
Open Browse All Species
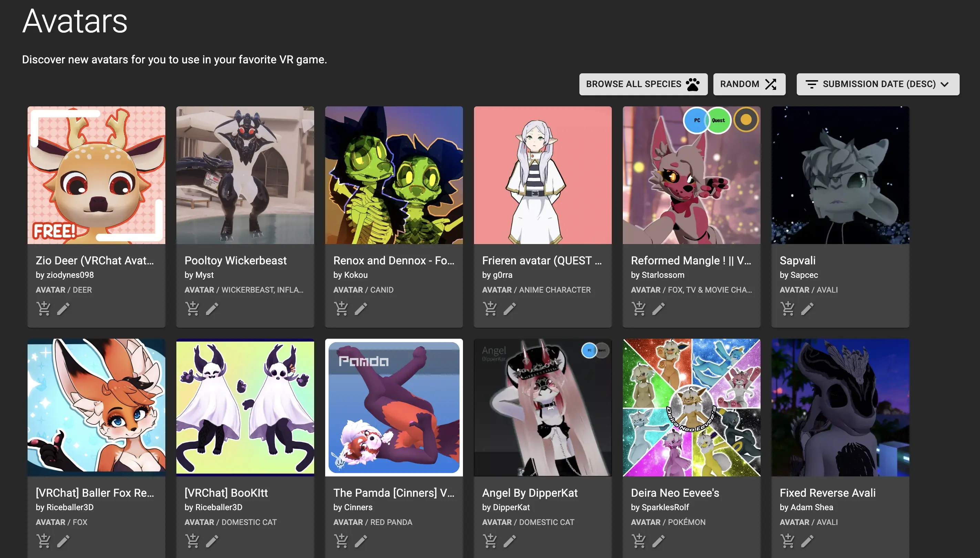(643, 84)
